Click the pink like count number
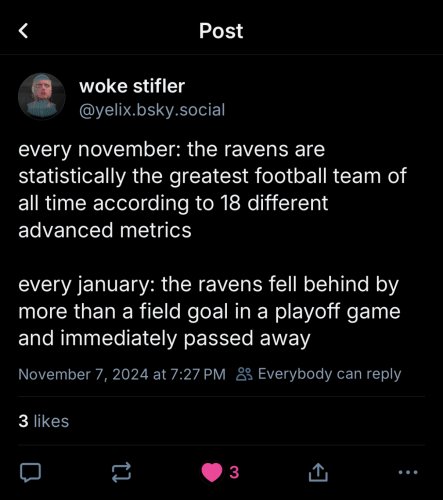The width and height of the screenshot is (443, 500). pyautogui.click(x=234, y=472)
